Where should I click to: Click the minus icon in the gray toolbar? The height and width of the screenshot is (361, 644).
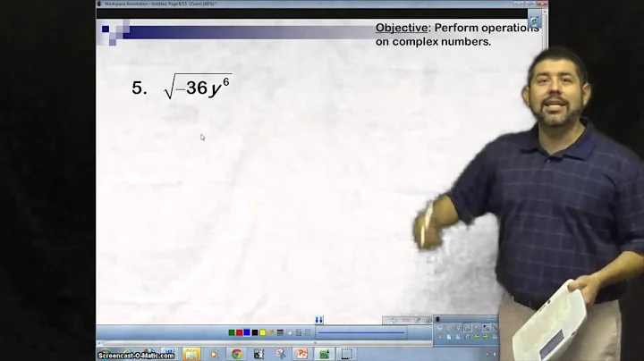click(406, 320)
